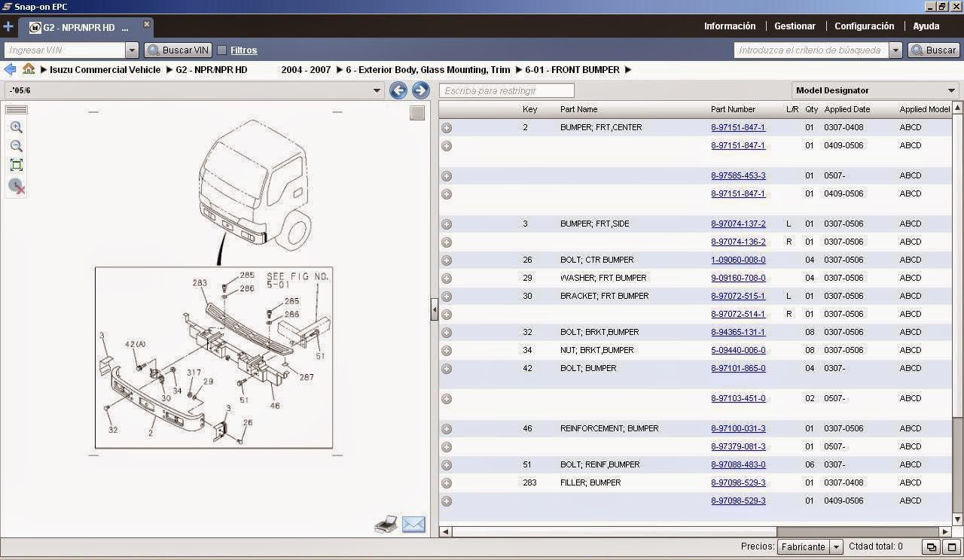Select 6-01 - FRONT BUMPER breadcrumb
The width and height of the screenshot is (964, 560).
click(x=572, y=70)
